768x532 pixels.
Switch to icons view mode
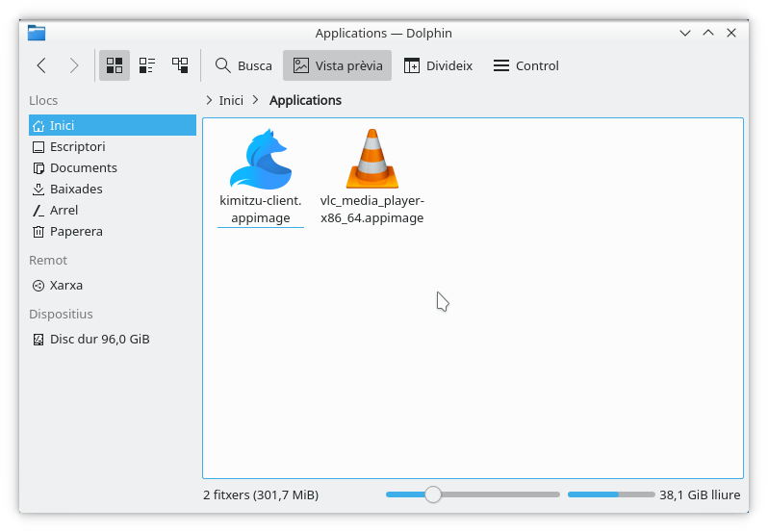[x=115, y=65]
